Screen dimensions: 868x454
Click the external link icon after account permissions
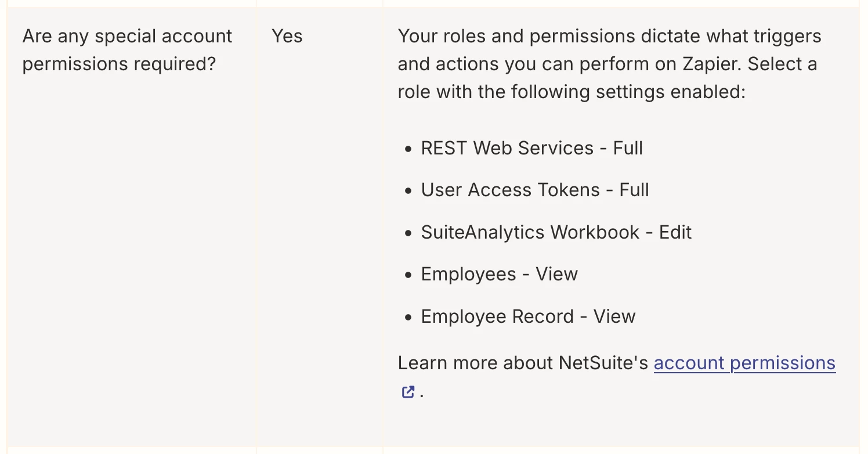pyautogui.click(x=408, y=392)
